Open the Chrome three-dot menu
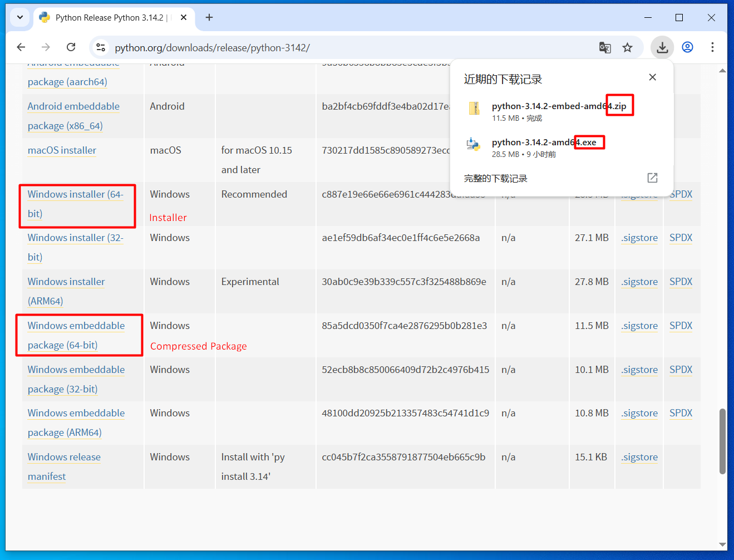Viewport: 734px width, 560px height. click(x=712, y=47)
